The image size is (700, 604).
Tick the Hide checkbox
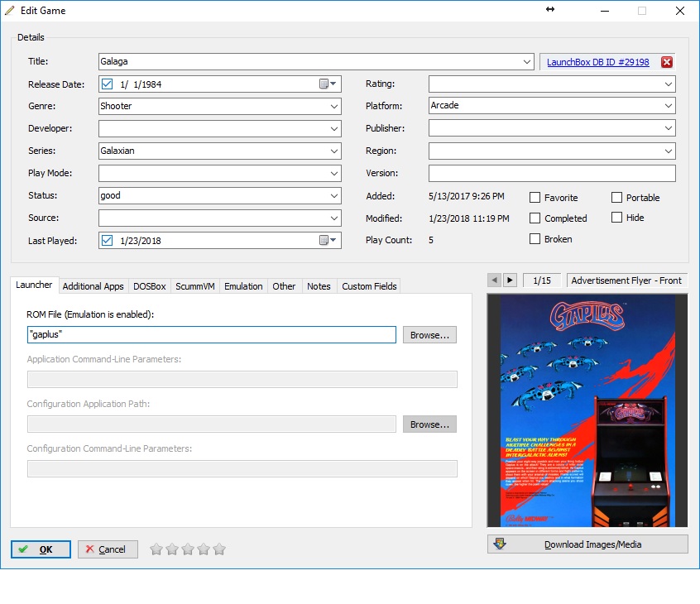[616, 218]
